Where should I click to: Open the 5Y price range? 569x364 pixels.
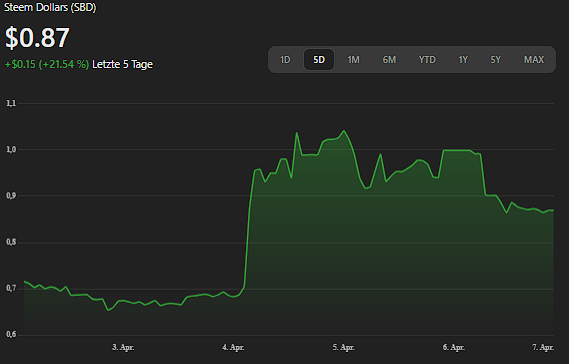coord(495,60)
